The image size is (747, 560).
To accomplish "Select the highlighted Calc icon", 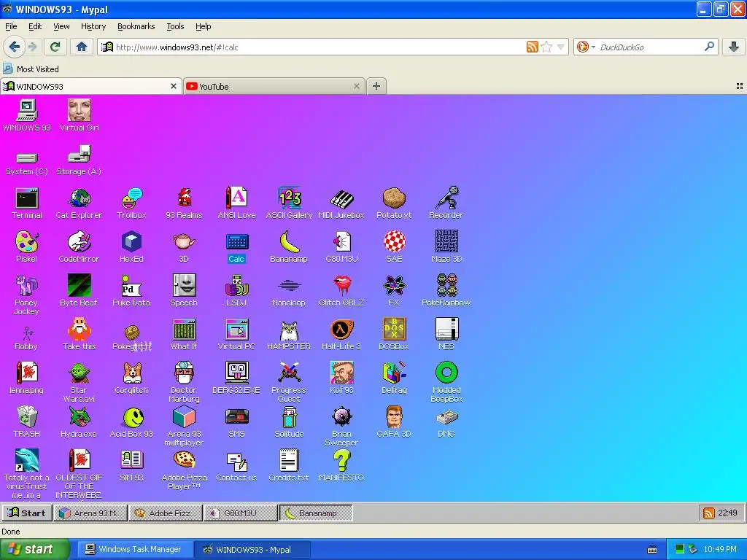I will (237, 246).
